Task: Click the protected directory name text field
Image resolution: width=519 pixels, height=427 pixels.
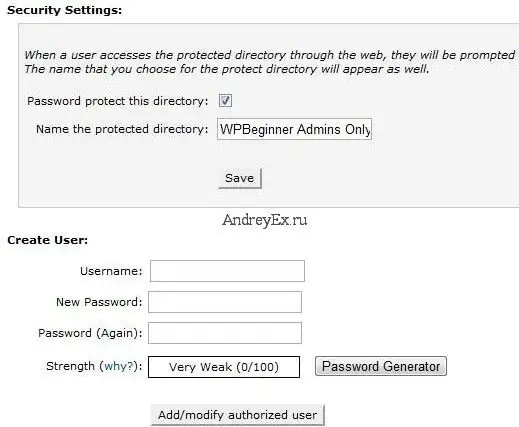Action: 294,129
